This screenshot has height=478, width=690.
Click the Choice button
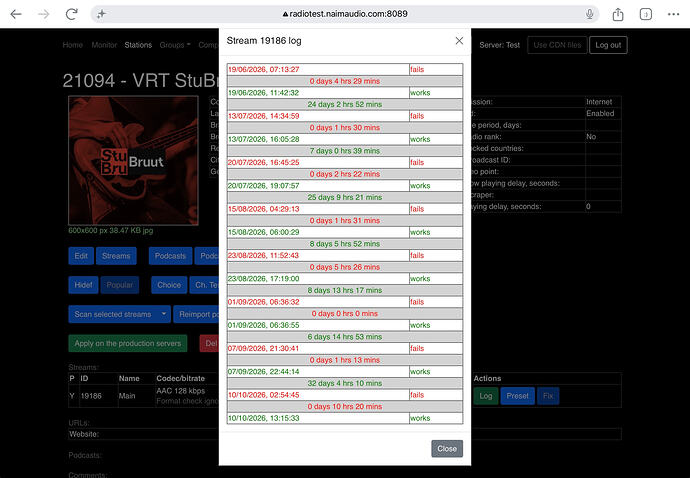[169, 285]
